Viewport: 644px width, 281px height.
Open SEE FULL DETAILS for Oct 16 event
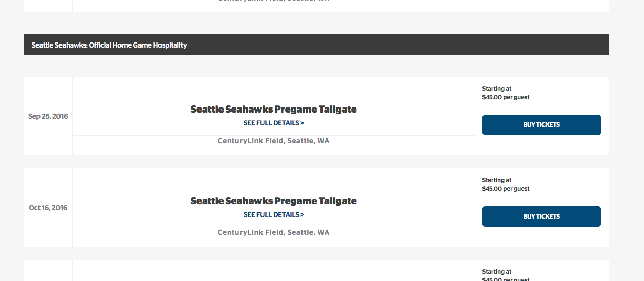click(x=274, y=215)
